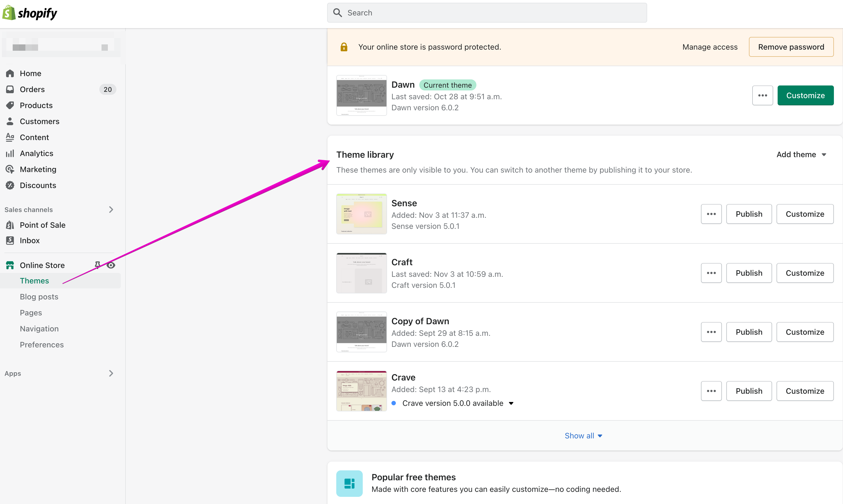Click the Products tag icon

[x=10, y=105]
